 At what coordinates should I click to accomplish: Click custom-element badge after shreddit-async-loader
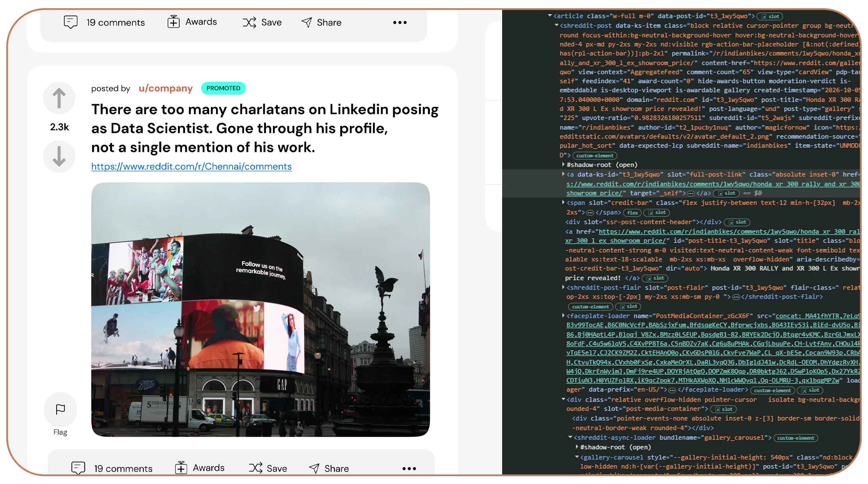(x=795, y=438)
